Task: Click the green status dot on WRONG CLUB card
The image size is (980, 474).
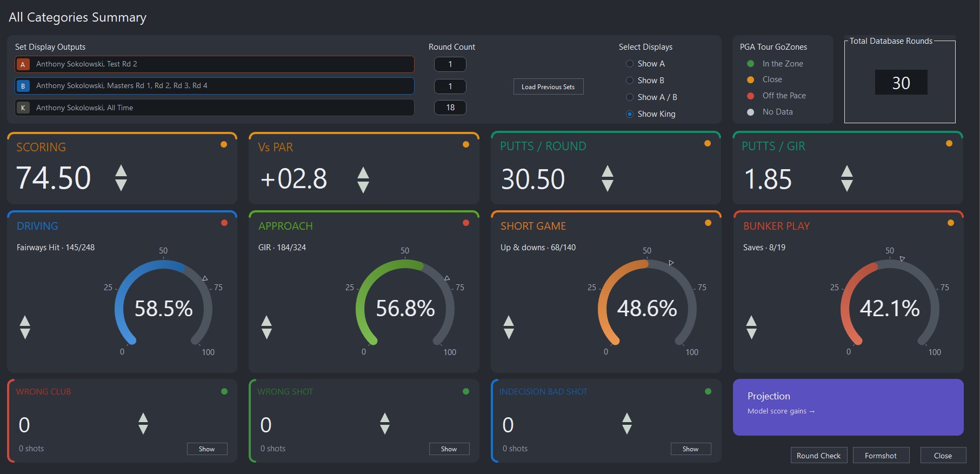Action: [x=224, y=391]
